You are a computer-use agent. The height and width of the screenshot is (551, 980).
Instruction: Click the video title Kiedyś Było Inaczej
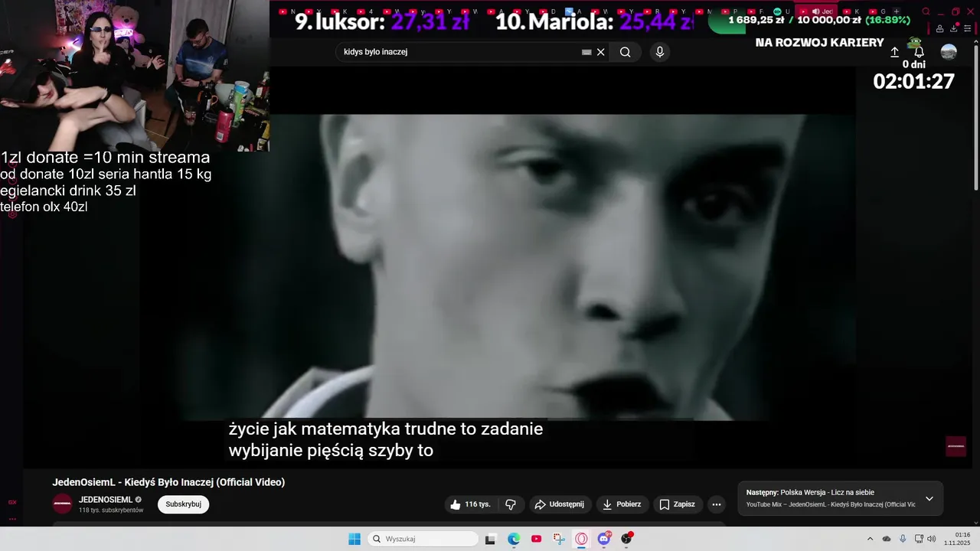click(168, 482)
